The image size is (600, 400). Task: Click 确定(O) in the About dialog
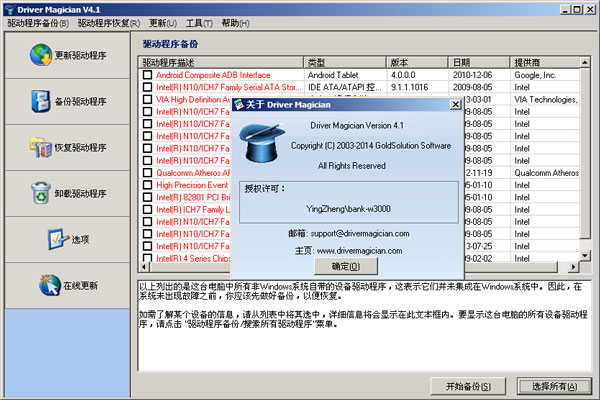coord(346,266)
